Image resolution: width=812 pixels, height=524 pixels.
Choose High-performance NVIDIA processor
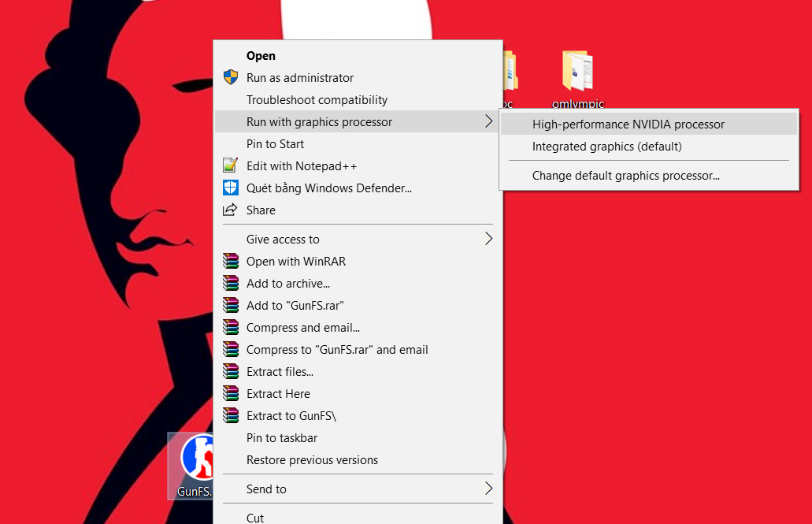[x=628, y=124]
